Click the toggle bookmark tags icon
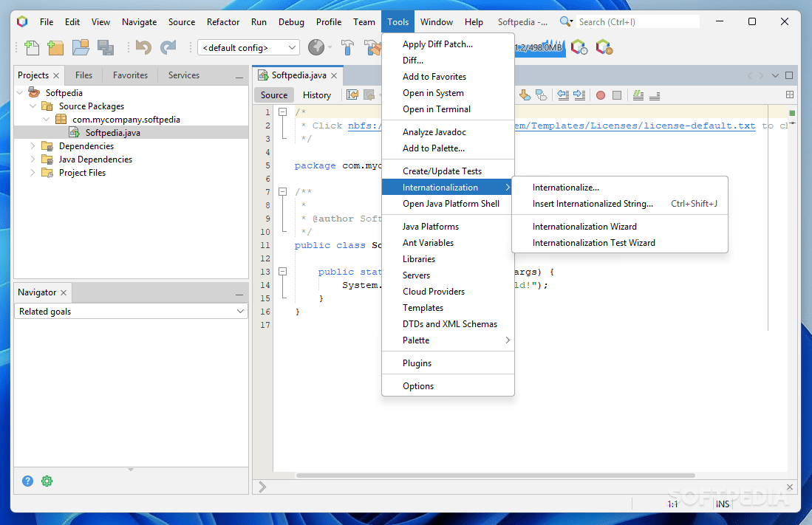 point(541,95)
